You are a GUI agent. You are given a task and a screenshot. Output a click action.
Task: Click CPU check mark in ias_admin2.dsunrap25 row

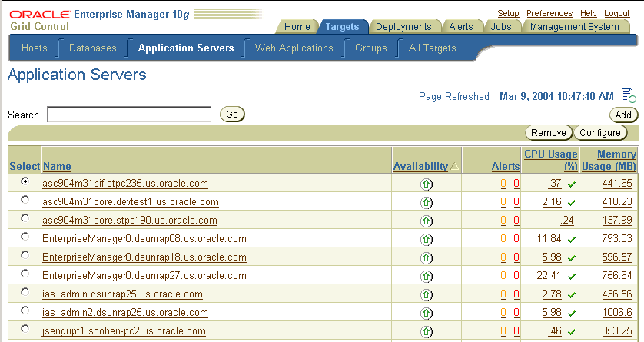point(571,314)
